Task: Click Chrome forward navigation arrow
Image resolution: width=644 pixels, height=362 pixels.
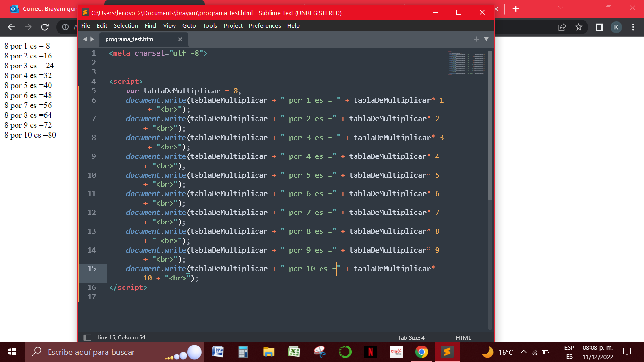Action: (x=28, y=27)
